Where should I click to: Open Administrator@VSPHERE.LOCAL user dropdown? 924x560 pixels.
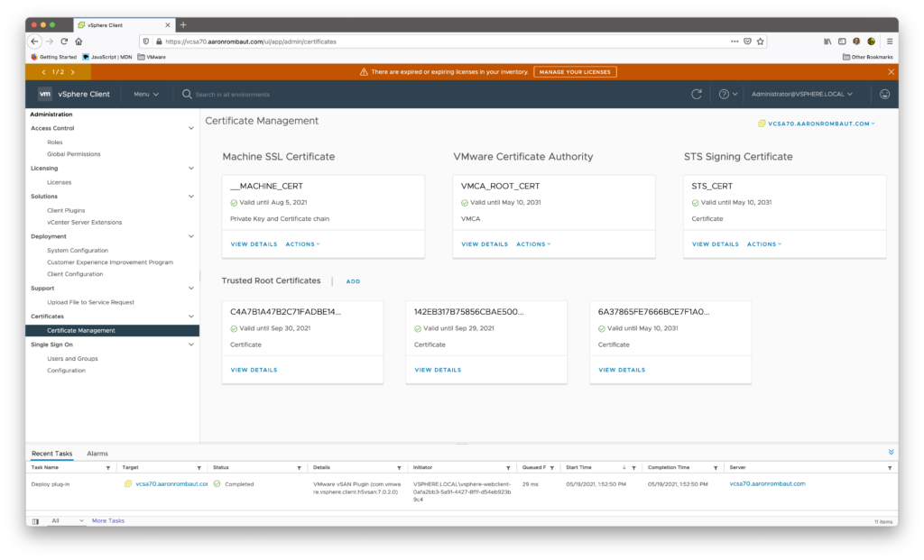tap(801, 94)
